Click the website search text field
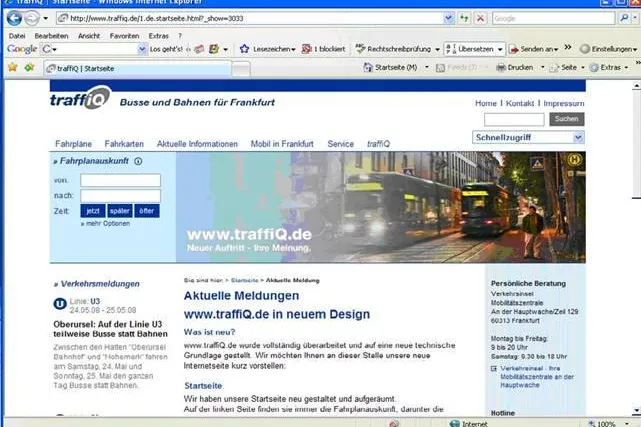The width and height of the screenshot is (641, 427). pos(514,119)
